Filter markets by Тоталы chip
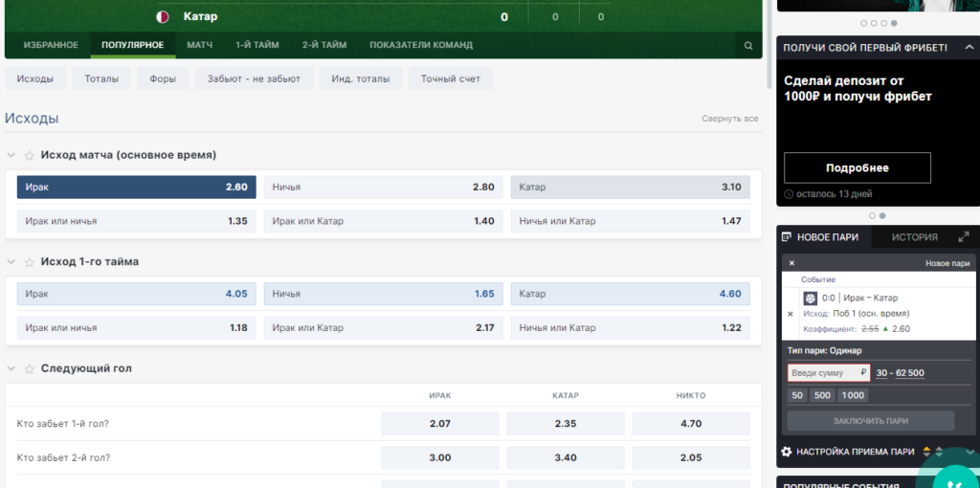The height and width of the screenshot is (488, 980). pos(101,78)
